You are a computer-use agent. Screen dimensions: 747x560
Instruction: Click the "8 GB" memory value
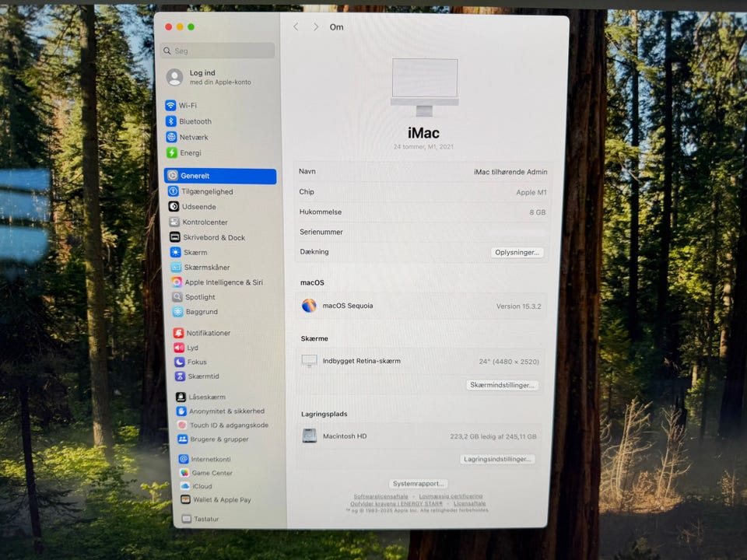pyautogui.click(x=538, y=212)
